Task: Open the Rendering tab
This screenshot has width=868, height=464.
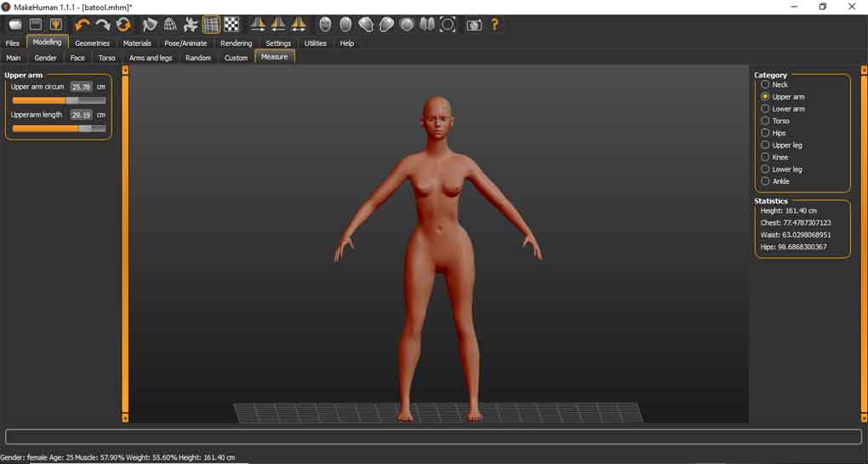Action: point(237,43)
